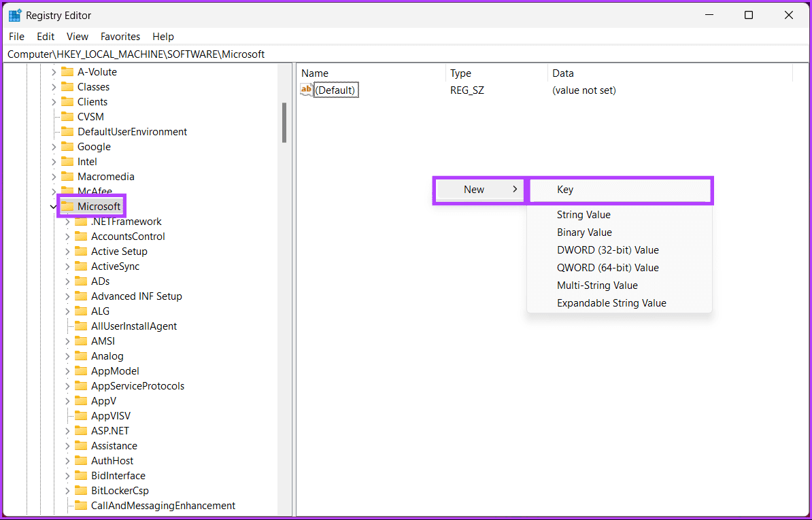812x520 pixels.
Task: Open the Edit menu
Action: pos(46,37)
